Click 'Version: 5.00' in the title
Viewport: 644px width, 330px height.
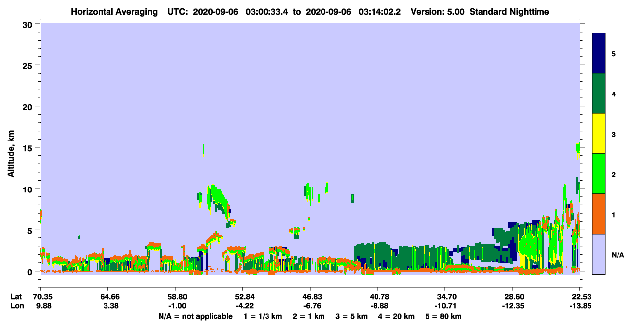[x=436, y=11]
